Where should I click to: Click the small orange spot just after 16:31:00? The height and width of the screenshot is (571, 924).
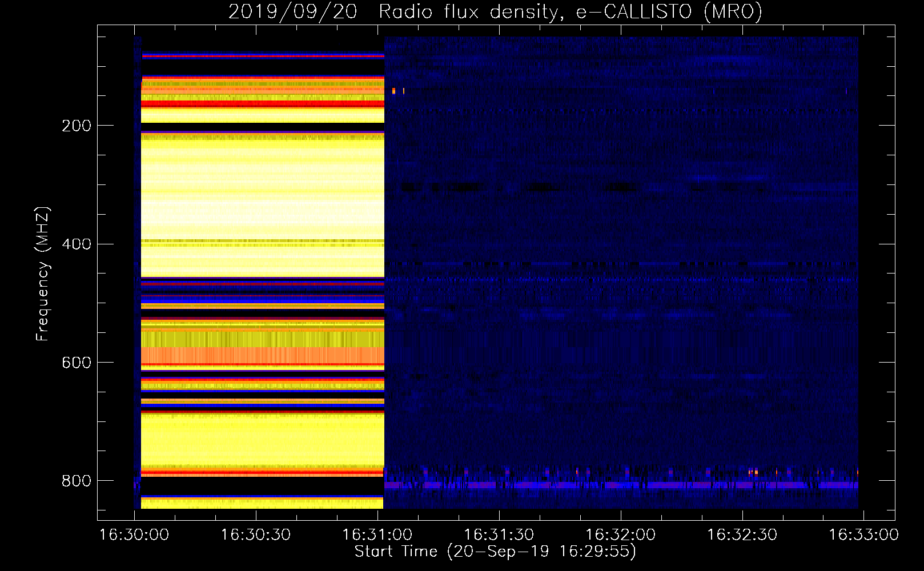(394, 91)
